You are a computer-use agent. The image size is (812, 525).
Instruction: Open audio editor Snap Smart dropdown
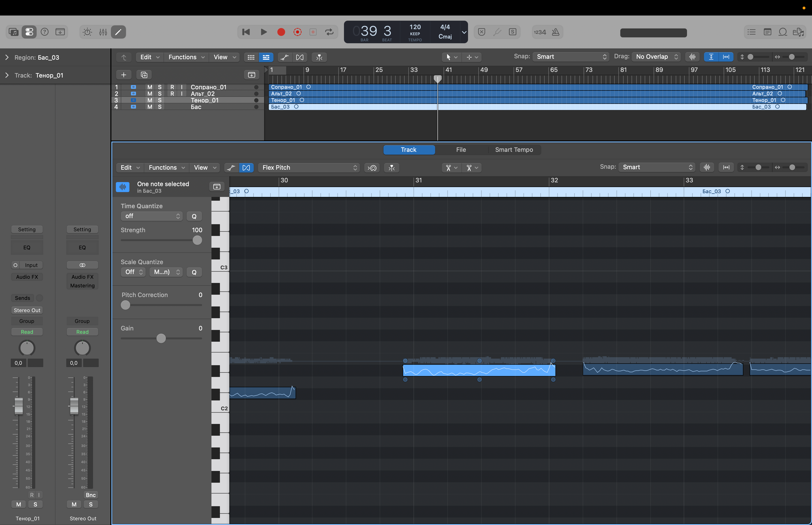coord(657,167)
